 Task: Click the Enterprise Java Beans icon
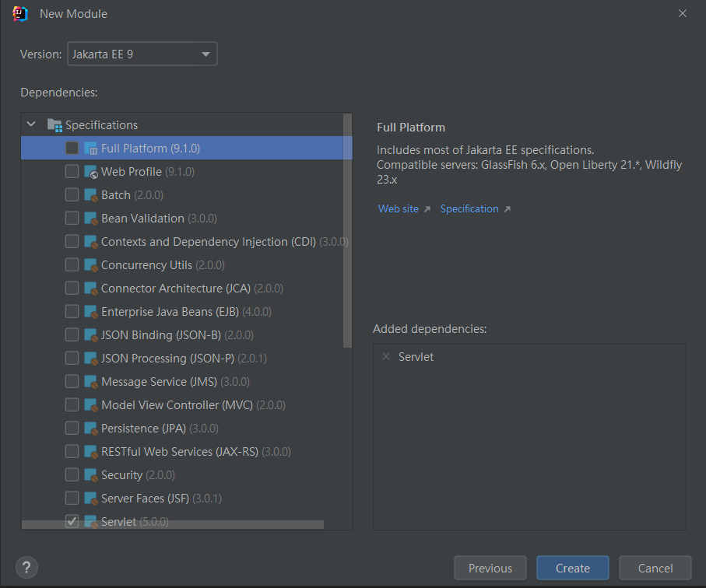pos(90,312)
